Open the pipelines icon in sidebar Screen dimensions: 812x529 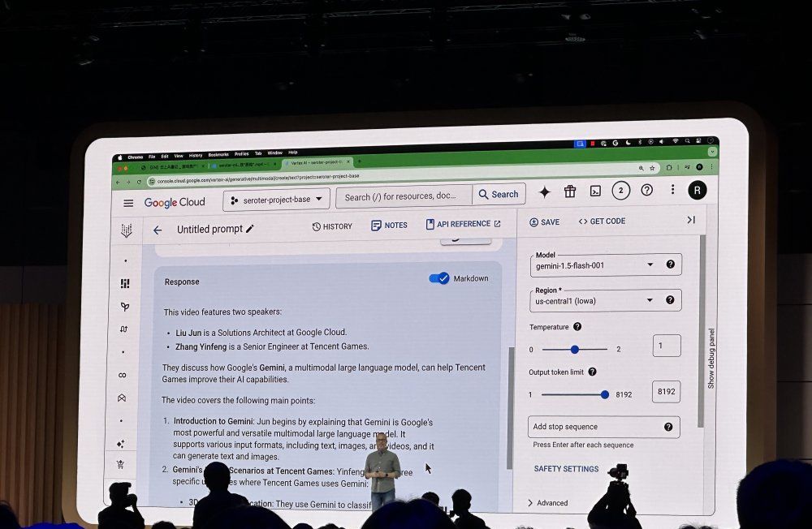pos(123,329)
